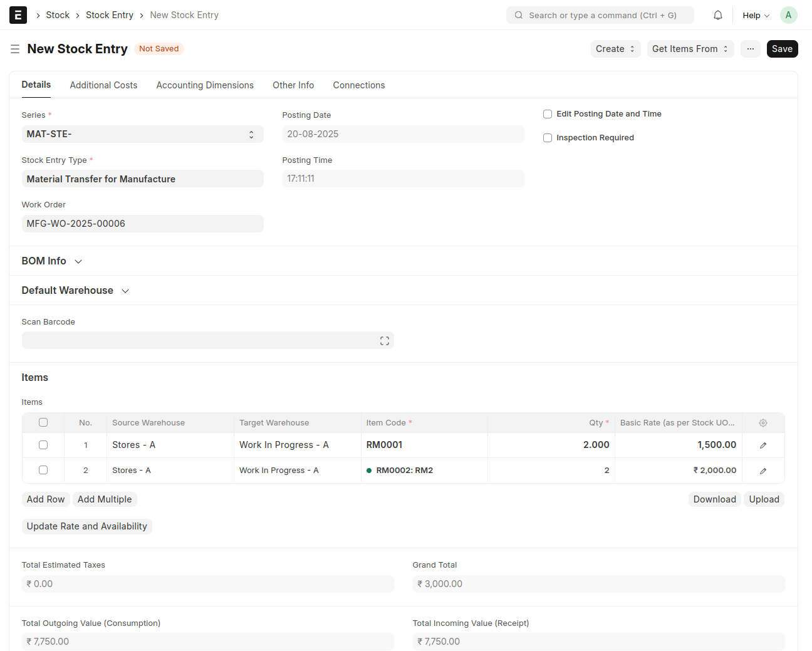
Task: Click the ERPNext home logo icon
Action: [18, 15]
